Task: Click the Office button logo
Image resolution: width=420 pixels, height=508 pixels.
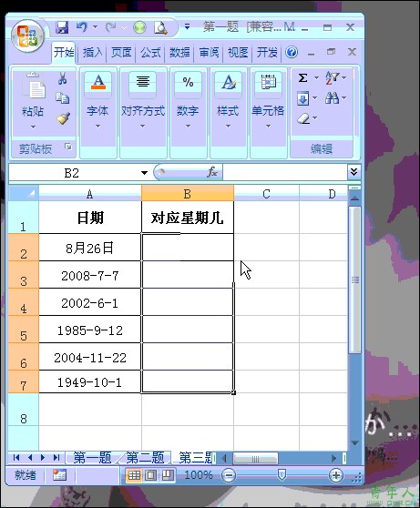Action: click(x=27, y=36)
